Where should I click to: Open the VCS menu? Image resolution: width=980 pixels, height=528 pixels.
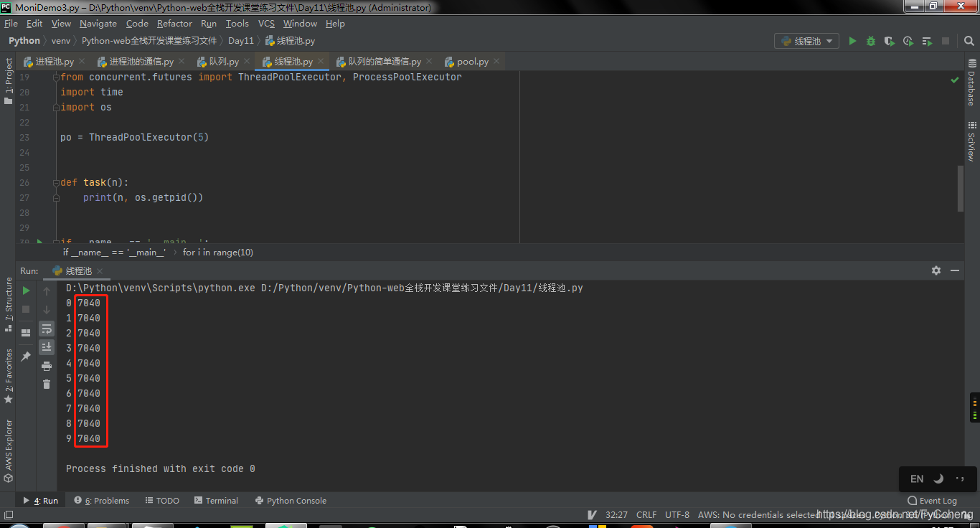(266, 24)
